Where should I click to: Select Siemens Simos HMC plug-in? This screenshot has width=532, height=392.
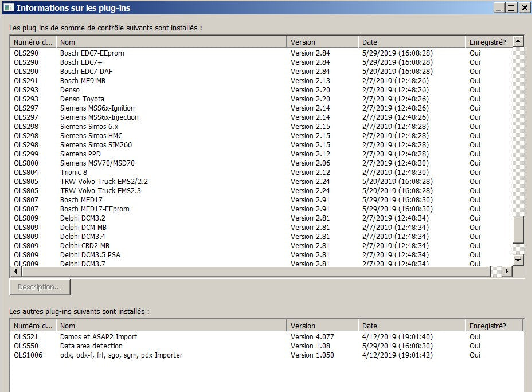[261, 136]
